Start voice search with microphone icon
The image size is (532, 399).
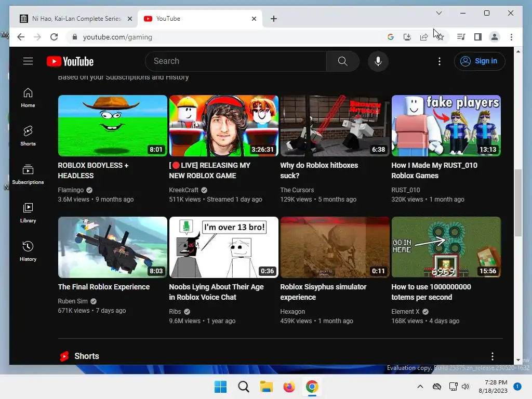[378, 61]
